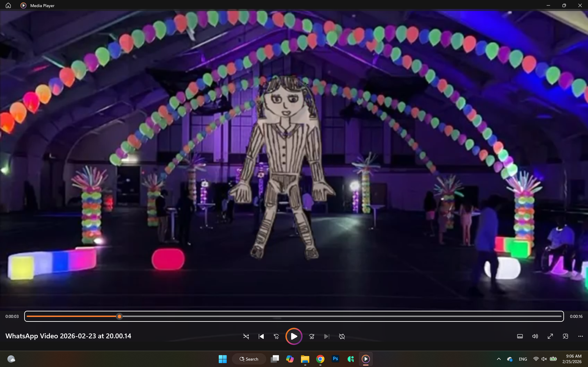Open Photoshop from the taskbar
This screenshot has width=588, height=367.
335,359
